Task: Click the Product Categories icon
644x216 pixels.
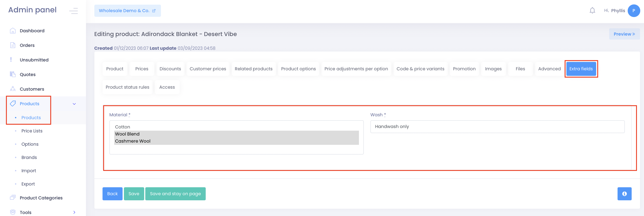Action: 13,198
